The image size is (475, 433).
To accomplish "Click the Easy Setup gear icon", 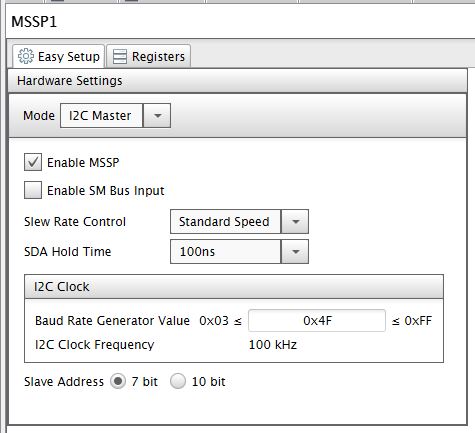I will coord(26,56).
